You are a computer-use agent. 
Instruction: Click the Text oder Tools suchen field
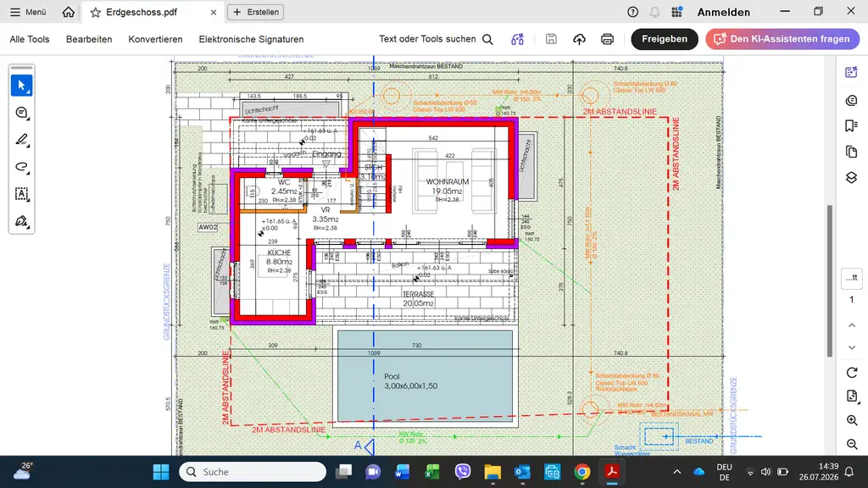pyautogui.click(x=427, y=39)
